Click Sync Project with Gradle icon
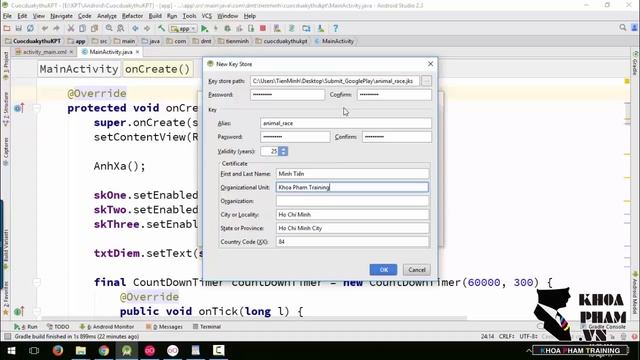 pos(292,28)
